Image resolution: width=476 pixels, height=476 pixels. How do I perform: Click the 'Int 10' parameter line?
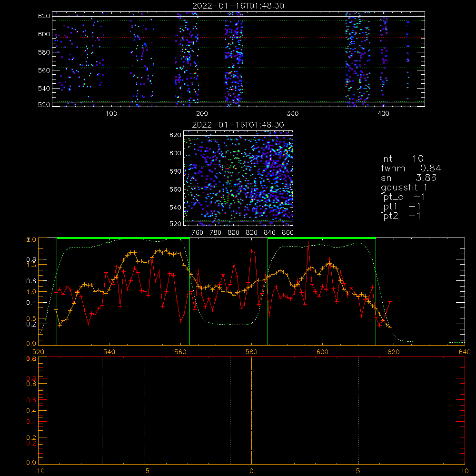[402, 159]
